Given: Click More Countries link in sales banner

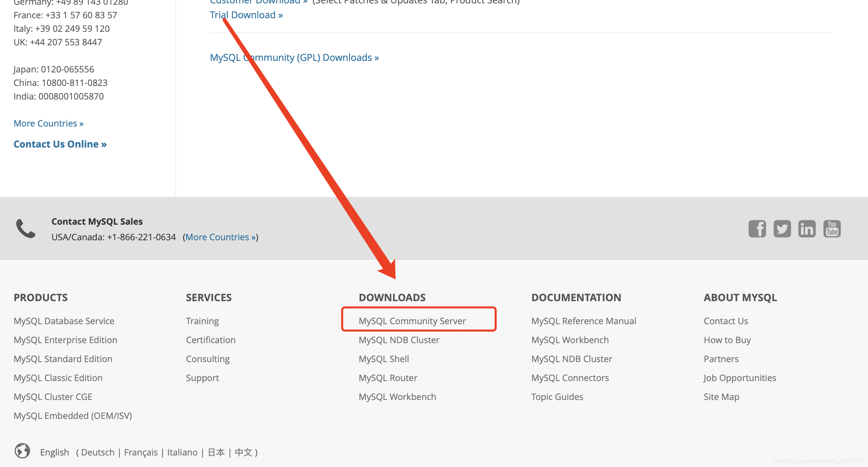Looking at the screenshot, I should (x=220, y=237).
